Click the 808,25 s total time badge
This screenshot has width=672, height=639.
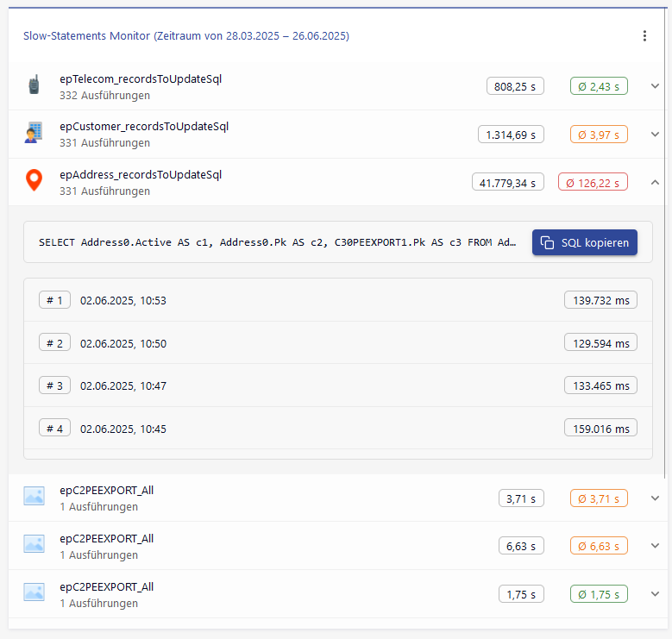[515, 86]
